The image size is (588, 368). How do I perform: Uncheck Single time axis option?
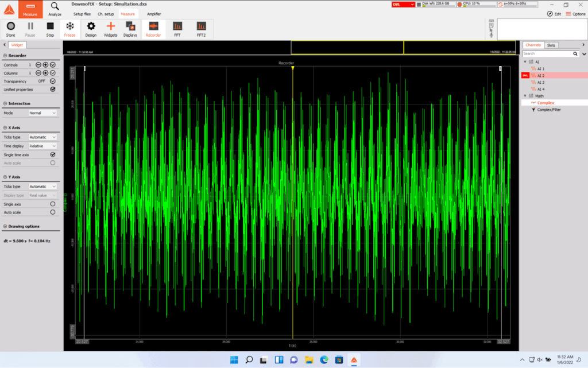coord(53,154)
